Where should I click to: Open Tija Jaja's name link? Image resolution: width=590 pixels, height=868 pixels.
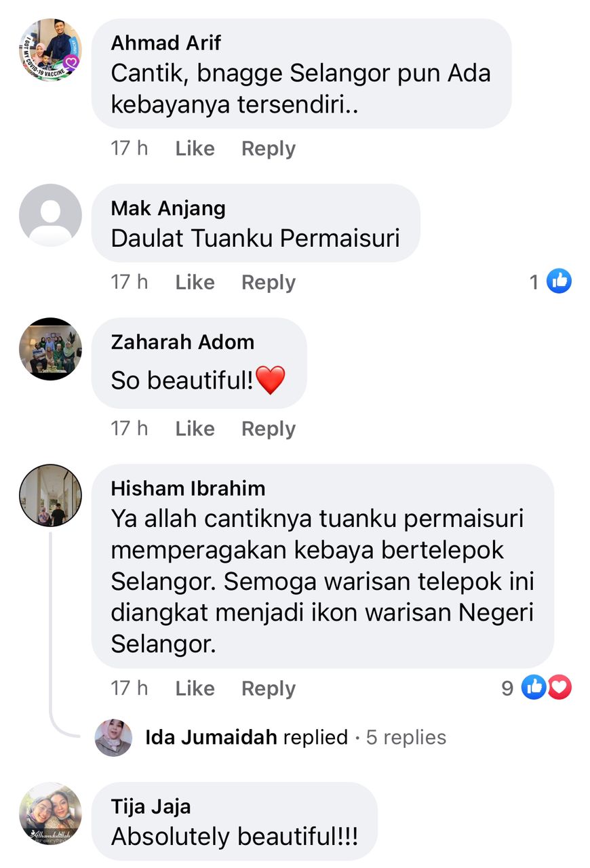pyautogui.click(x=151, y=807)
